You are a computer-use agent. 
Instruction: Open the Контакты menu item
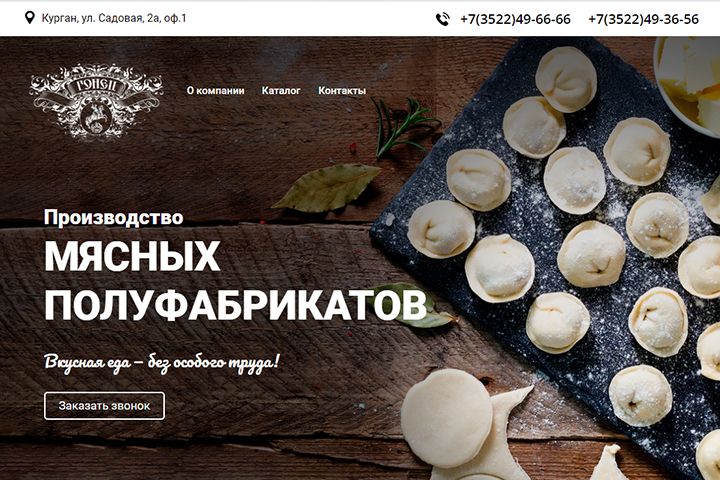(342, 90)
